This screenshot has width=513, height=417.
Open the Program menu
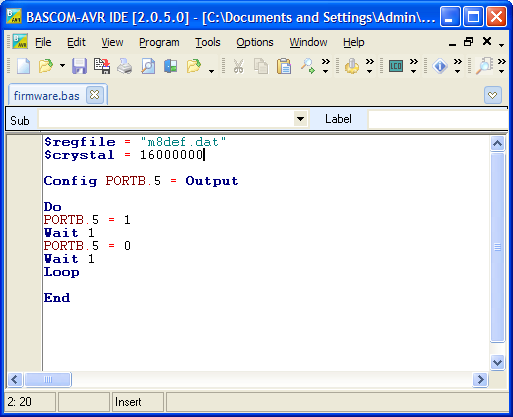click(x=159, y=42)
